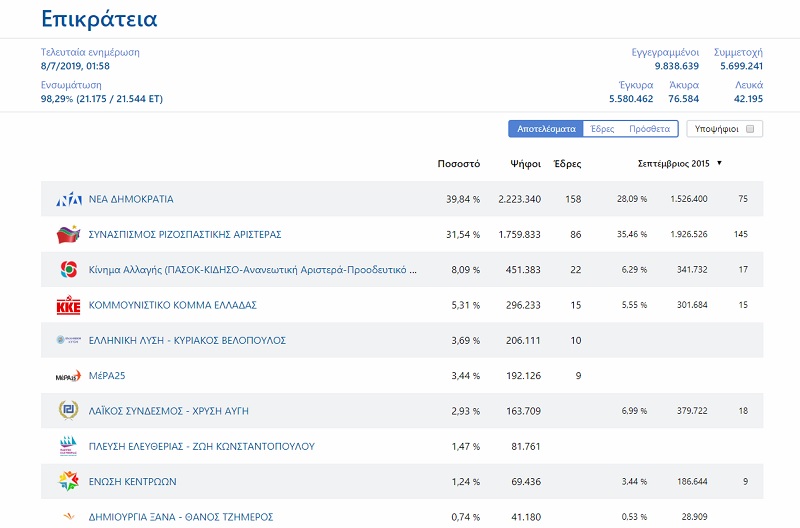Click the ΜέΡΑ25 party logo
Image resolution: width=800 pixels, height=528 pixels.
[68, 376]
